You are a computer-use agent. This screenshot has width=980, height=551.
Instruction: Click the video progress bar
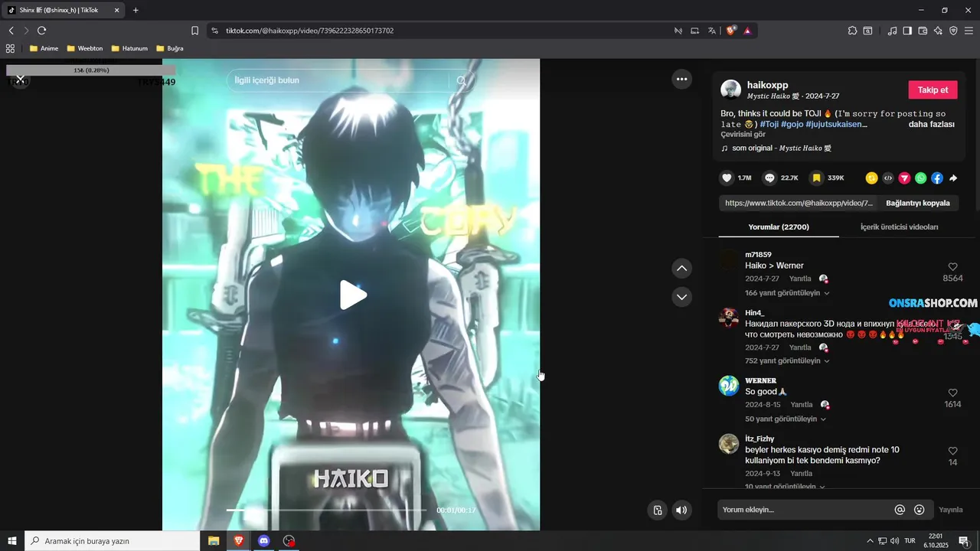(x=326, y=510)
